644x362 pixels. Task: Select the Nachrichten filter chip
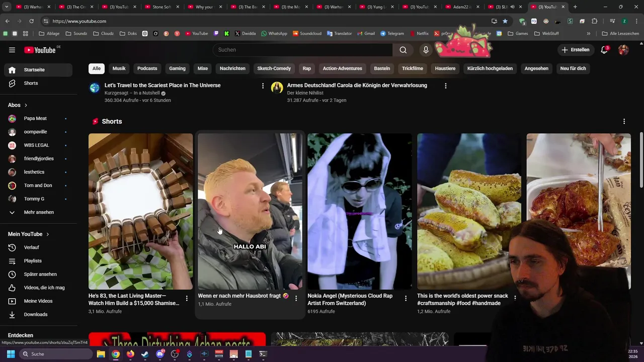pos(232,68)
